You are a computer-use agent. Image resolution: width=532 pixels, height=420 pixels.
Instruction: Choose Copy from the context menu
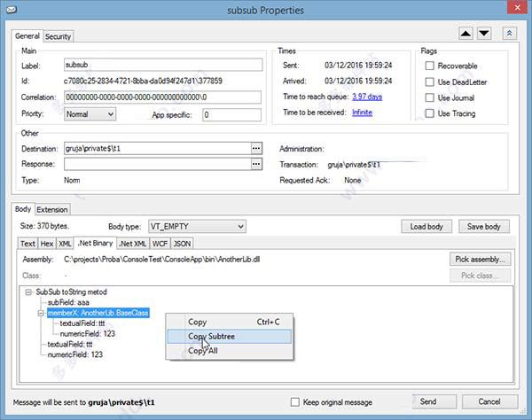pyautogui.click(x=230, y=322)
